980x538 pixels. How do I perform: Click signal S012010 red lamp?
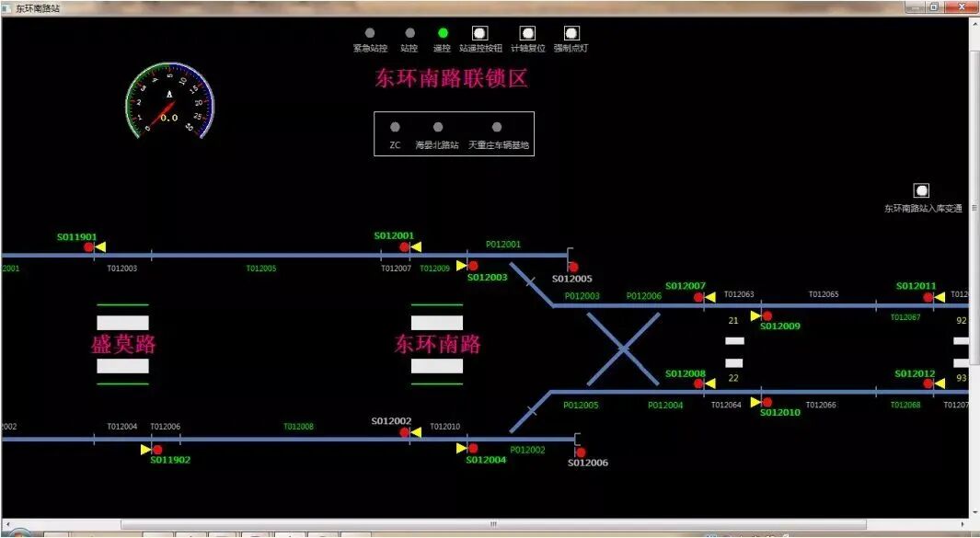(767, 403)
